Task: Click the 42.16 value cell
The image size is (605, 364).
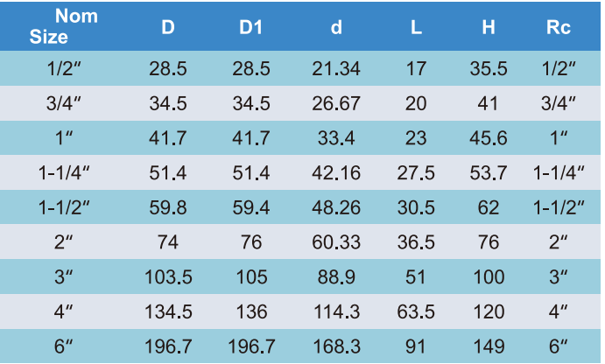Action: tap(336, 173)
